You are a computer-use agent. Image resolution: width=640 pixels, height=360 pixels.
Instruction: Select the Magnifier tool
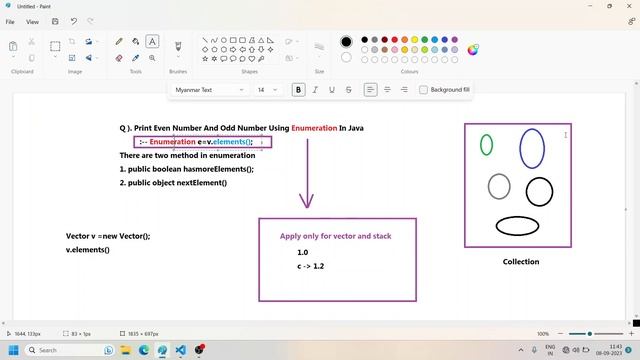[152, 58]
